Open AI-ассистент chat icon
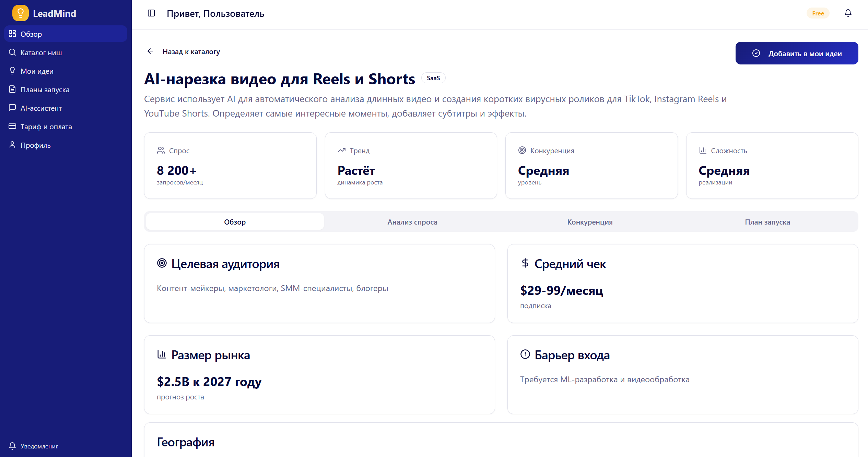The height and width of the screenshot is (457, 868). (12, 108)
